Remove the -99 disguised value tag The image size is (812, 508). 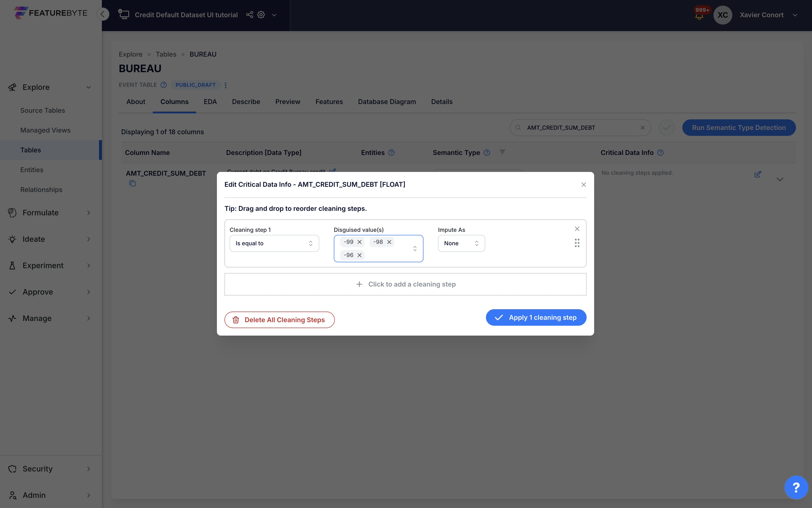pyautogui.click(x=359, y=242)
